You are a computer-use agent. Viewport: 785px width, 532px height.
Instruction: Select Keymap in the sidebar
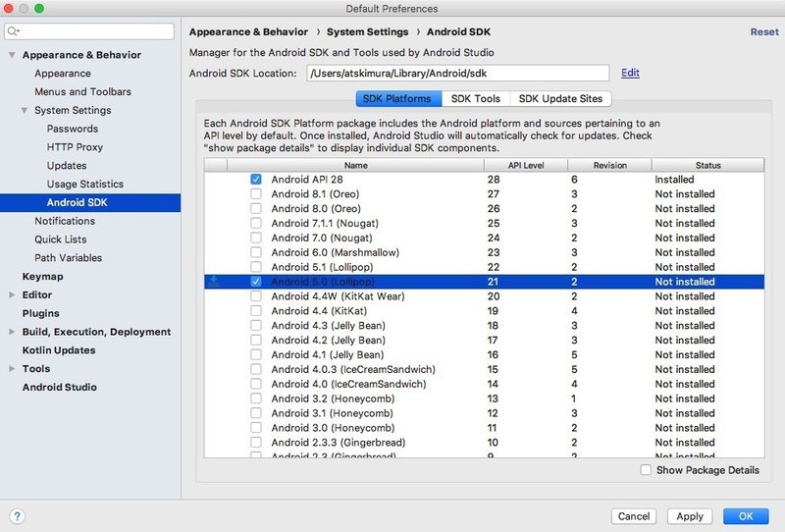[x=42, y=277]
